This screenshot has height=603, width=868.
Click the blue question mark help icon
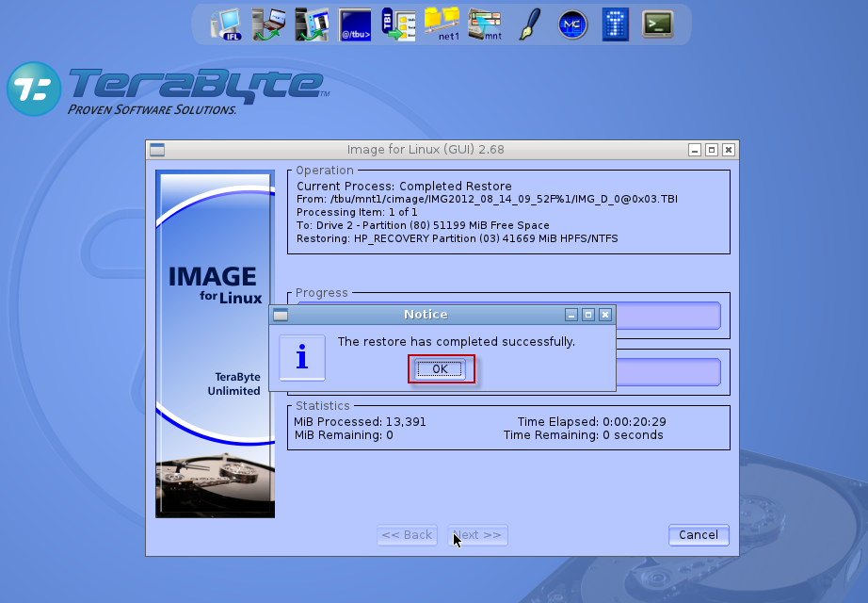coord(615,24)
